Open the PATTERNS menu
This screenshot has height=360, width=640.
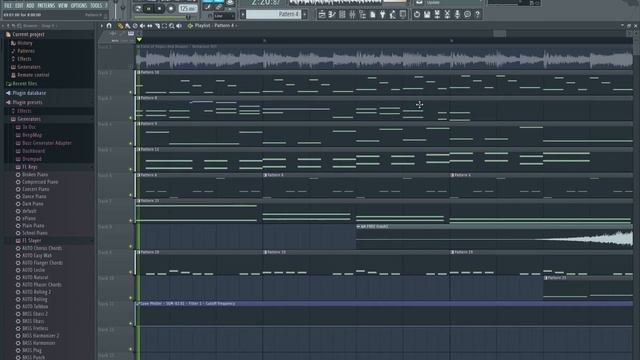[x=46, y=6]
